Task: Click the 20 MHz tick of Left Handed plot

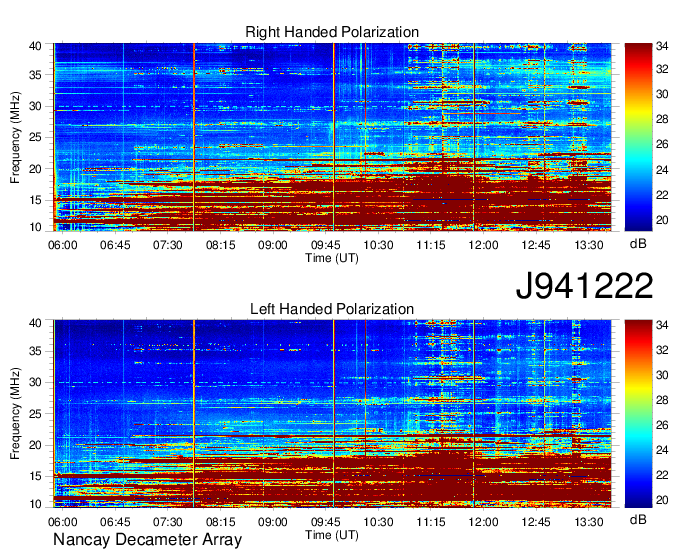Action: point(36,445)
